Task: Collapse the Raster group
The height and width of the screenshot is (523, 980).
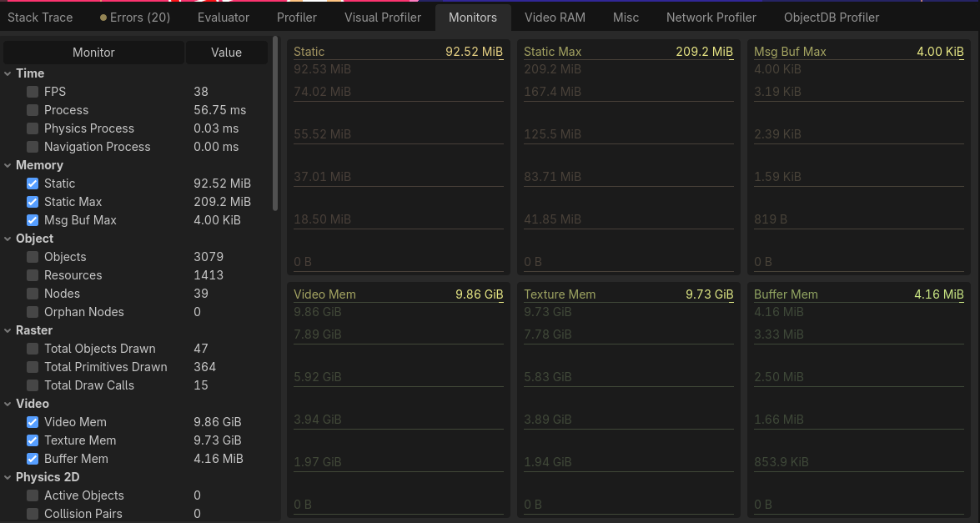Action: coord(8,330)
